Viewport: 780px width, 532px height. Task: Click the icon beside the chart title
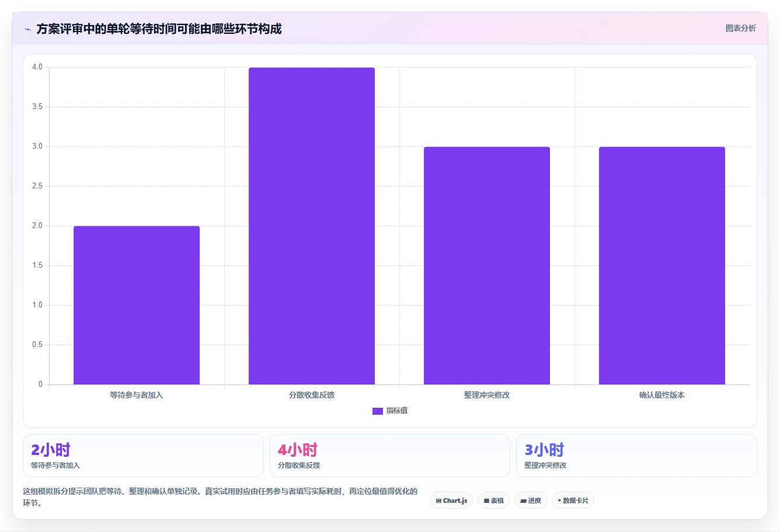coord(27,29)
